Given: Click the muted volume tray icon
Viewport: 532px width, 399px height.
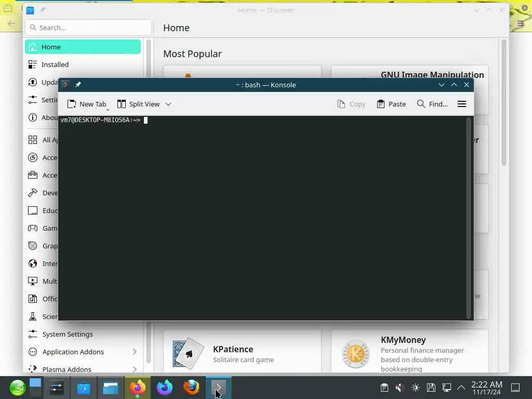Looking at the screenshot, I should (x=400, y=388).
